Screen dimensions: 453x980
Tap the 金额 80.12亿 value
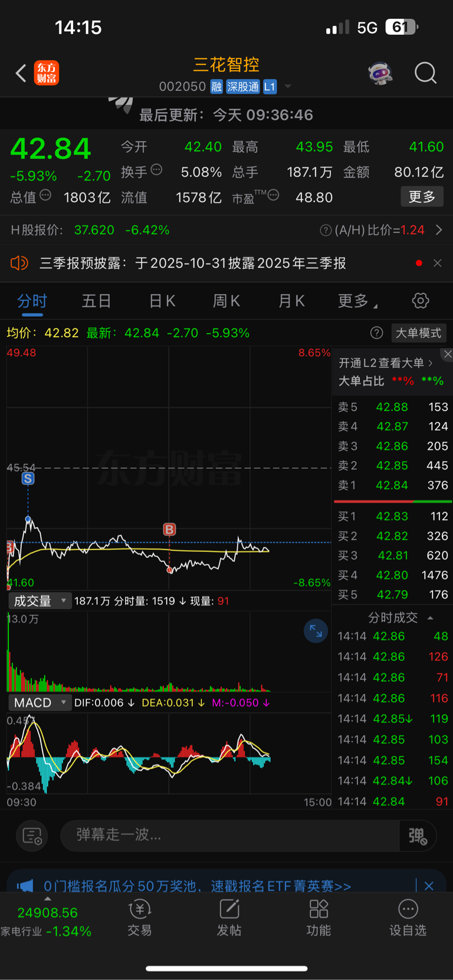(x=419, y=172)
